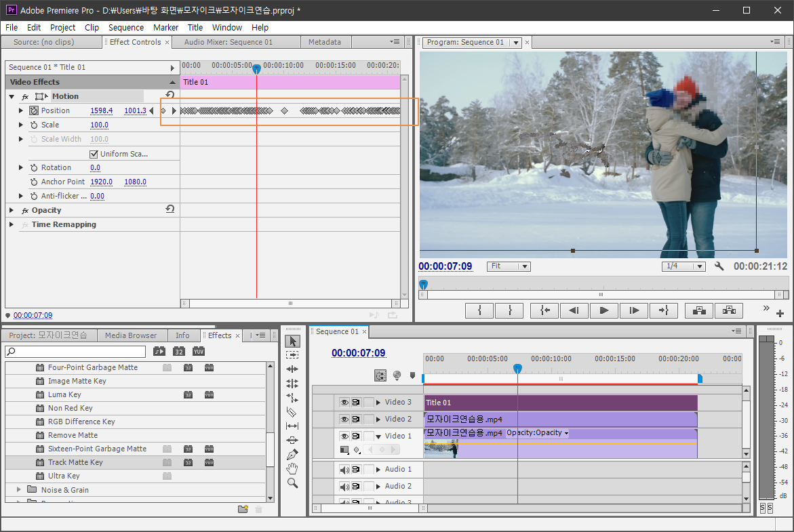Reset the Motion effect
This screenshot has width=794, height=532.
pyautogui.click(x=170, y=95)
